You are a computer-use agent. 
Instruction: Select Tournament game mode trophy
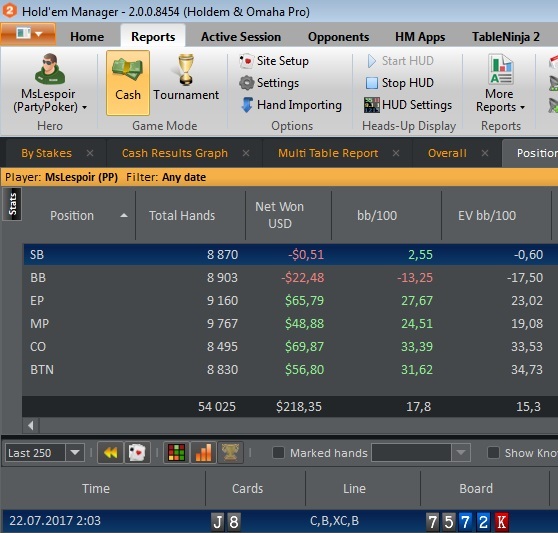tap(186, 70)
